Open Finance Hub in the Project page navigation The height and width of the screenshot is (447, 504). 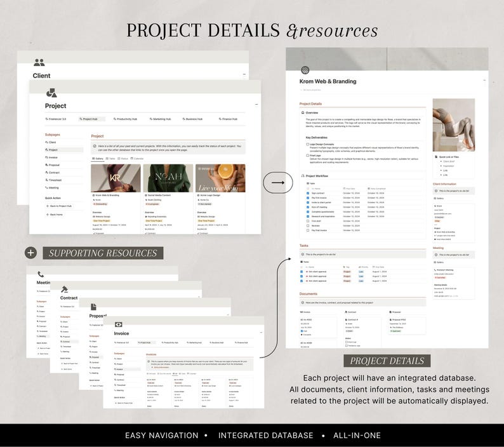point(229,119)
